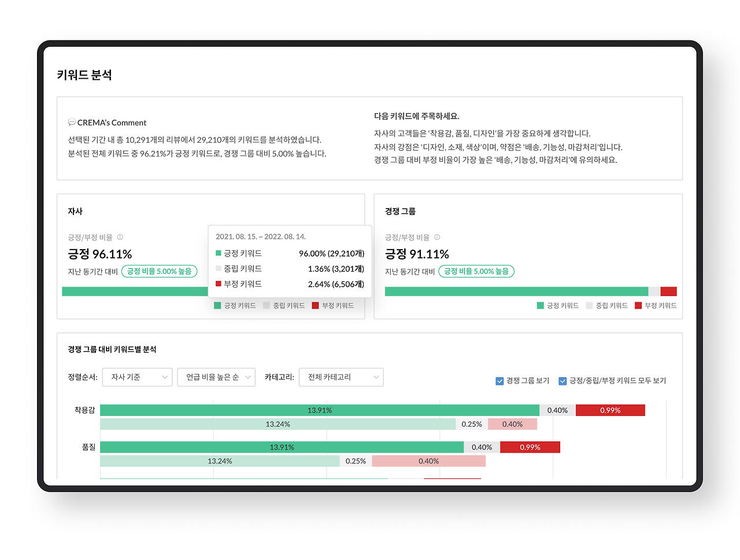740x560 pixels.
Task: Click the 2.64% (6,506개) tooltip value
Action: click(x=336, y=284)
